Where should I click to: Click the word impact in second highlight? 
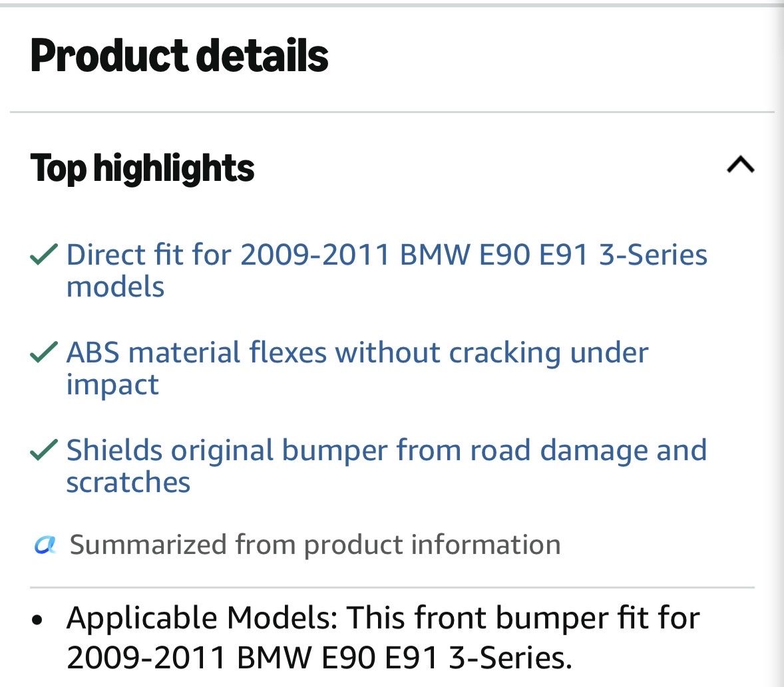[x=112, y=385]
